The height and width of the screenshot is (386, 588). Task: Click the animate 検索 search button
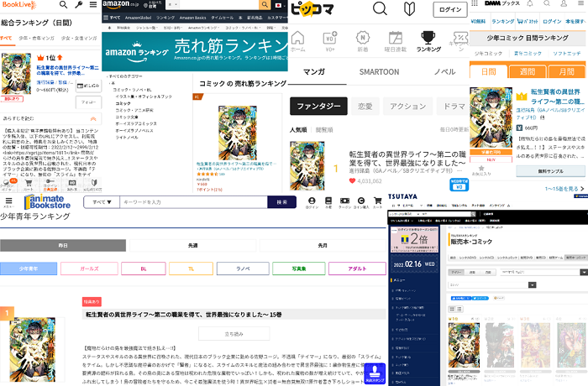click(282, 202)
